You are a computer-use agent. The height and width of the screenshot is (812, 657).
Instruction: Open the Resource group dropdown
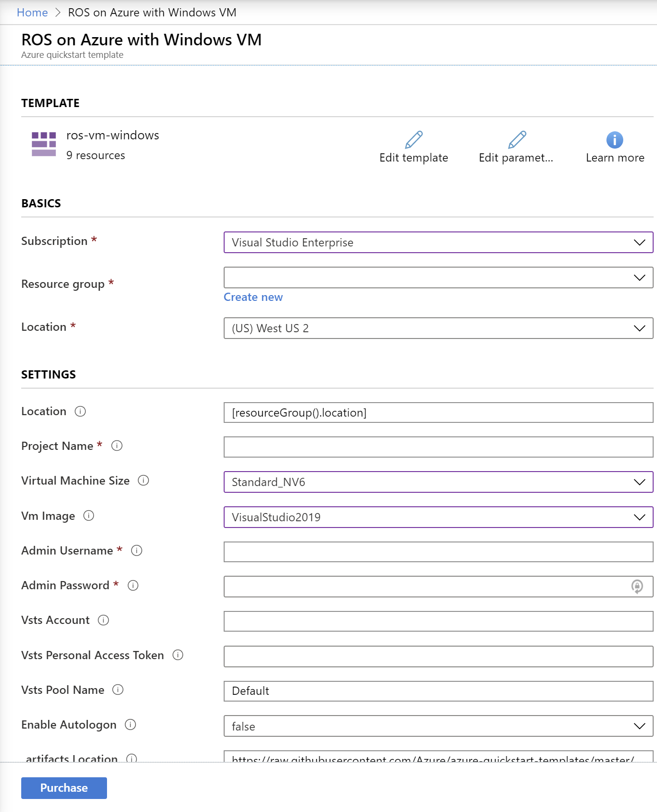[x=438, y=278]
